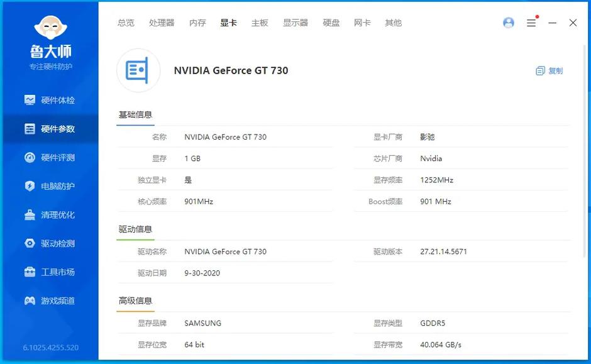Screen dimensions: 591x364
Task: Go to the 显示器 tab
Action: [295, 23]
